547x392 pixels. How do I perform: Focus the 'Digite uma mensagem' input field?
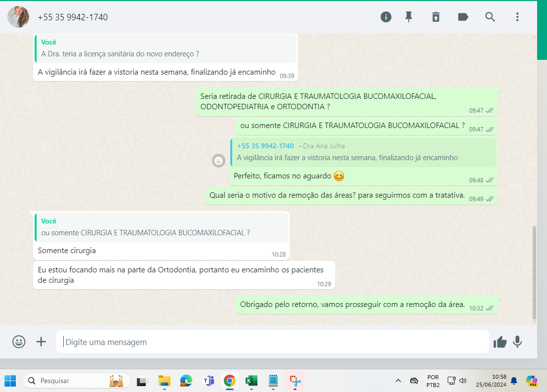[x=272, y=342]
